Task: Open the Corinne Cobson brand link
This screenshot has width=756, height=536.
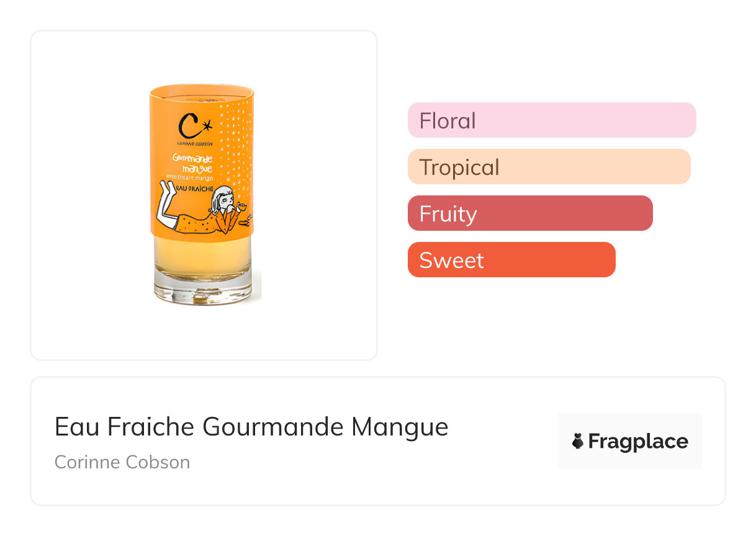Action: 122,462
